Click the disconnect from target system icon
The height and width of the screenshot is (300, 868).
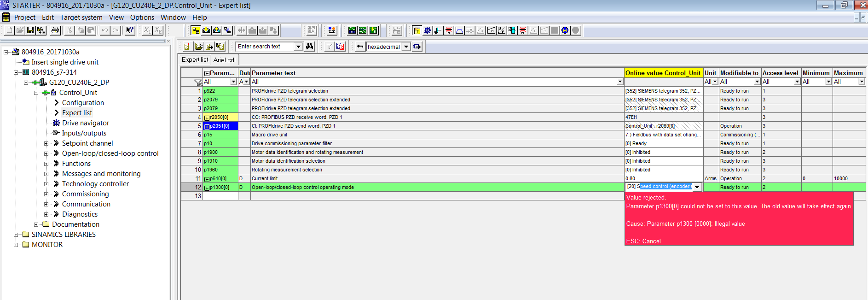tap(227, 30)
